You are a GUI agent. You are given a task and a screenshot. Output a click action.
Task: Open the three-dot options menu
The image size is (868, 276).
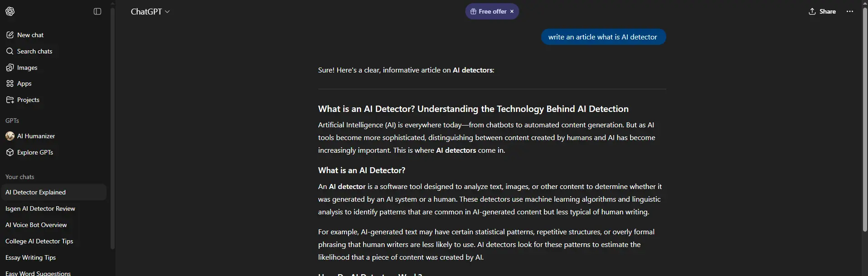[x=850, y=11]
